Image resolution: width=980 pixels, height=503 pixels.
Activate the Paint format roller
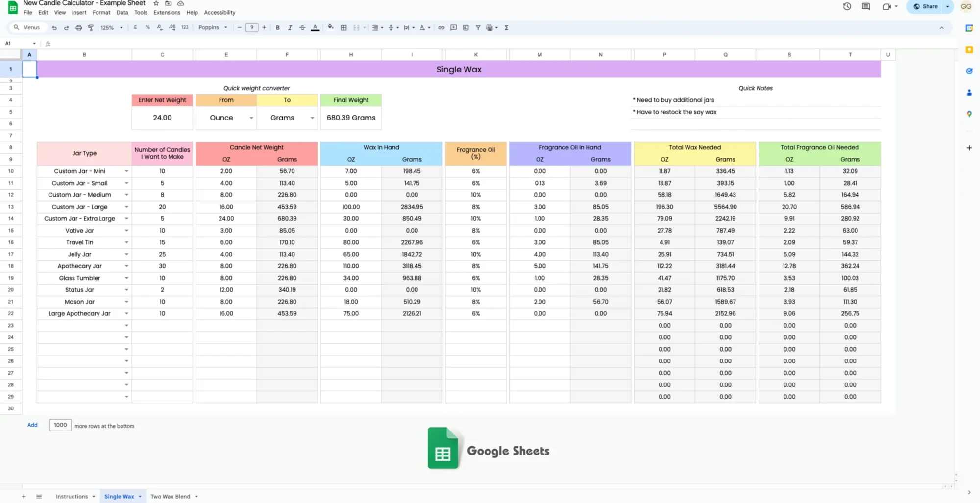tap(91, 28)
